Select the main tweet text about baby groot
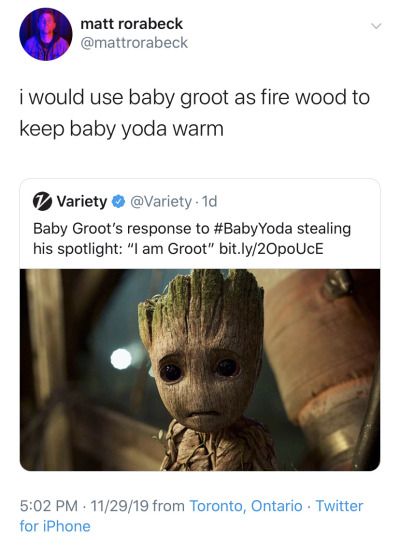Image resolution: width=400 pixels, height=544 pixels. pyautogui.click(x=194, y=113)
